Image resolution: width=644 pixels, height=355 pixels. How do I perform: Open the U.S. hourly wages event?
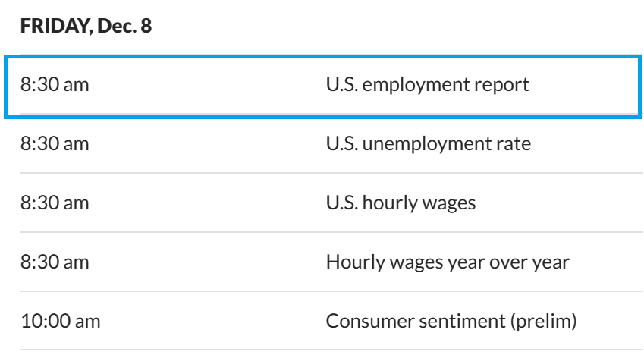coord(401,203)
